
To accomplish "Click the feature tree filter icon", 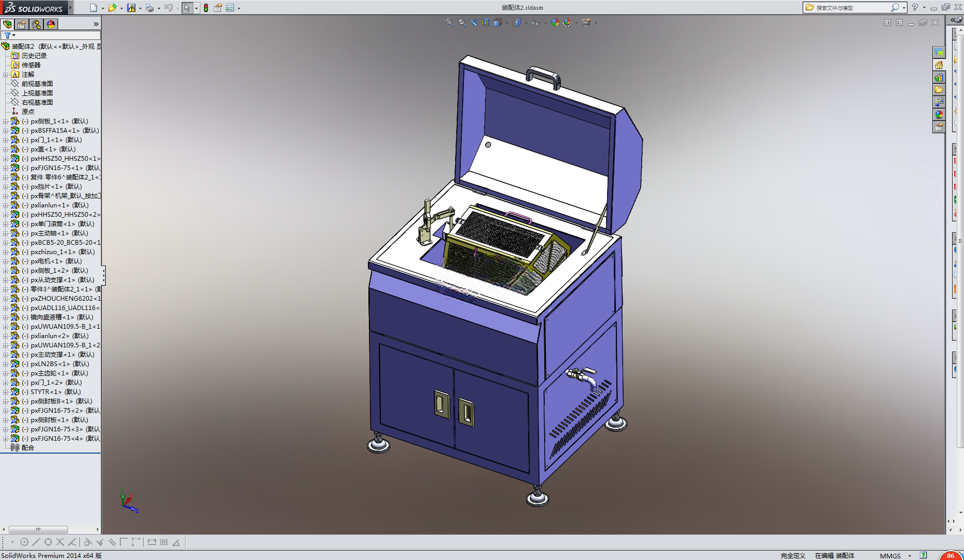I will click(x=8, y=35).
